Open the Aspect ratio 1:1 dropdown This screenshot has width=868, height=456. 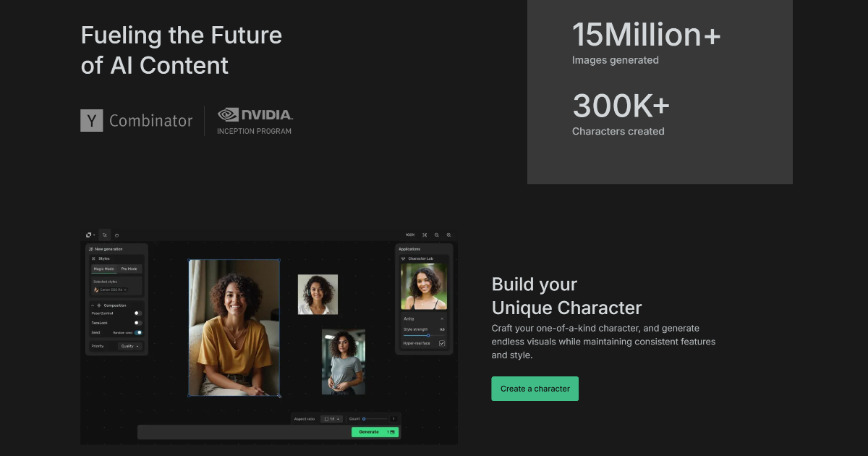pyautogui.click(x=331, y=418)
